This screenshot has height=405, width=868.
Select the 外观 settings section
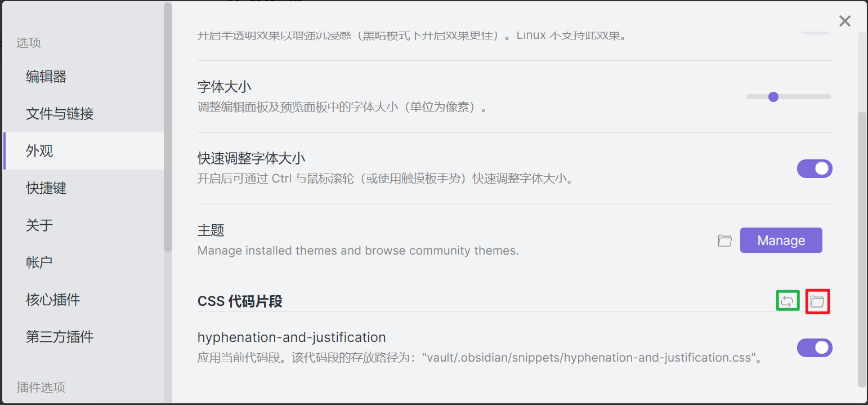(39, 151)
